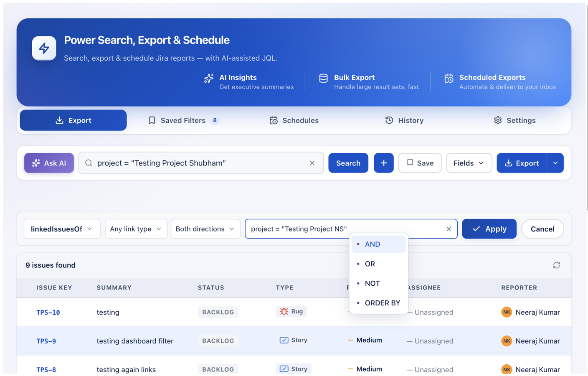Click the TYPE column header

click(x=284, y=287)
